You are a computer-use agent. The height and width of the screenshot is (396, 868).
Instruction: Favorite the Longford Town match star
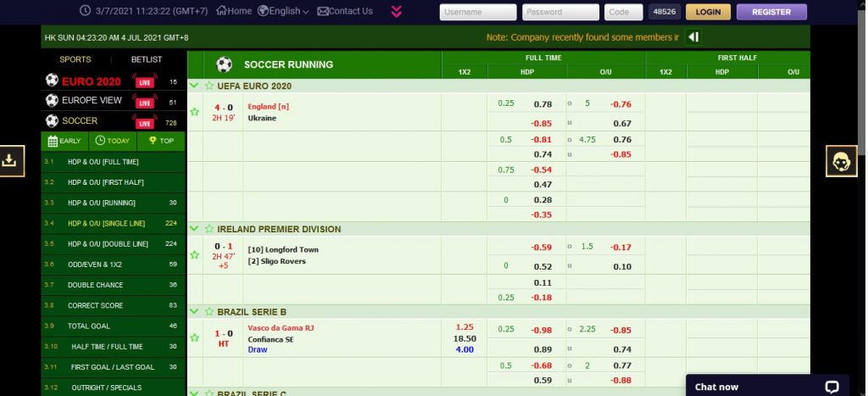point(194,254)
